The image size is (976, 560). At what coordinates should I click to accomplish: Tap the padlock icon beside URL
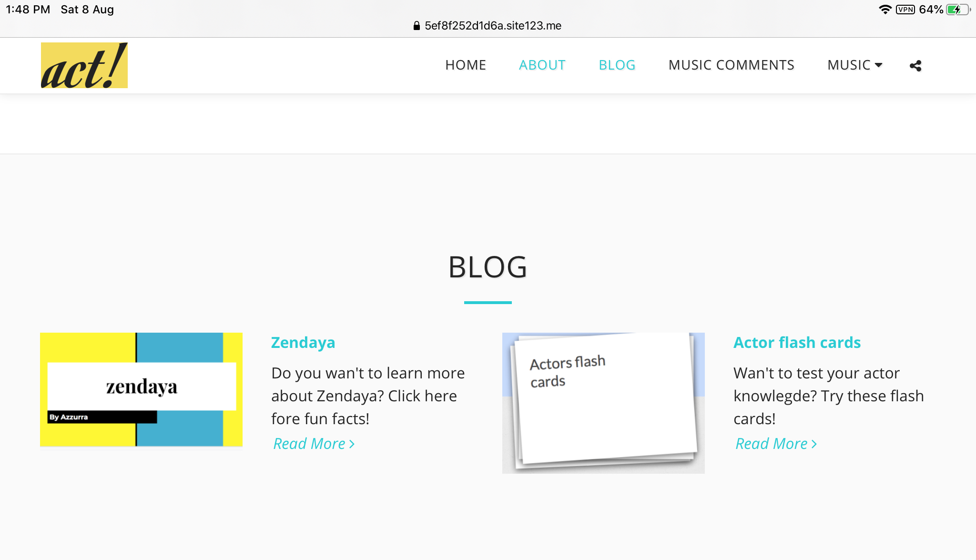(x=417, y=26)
